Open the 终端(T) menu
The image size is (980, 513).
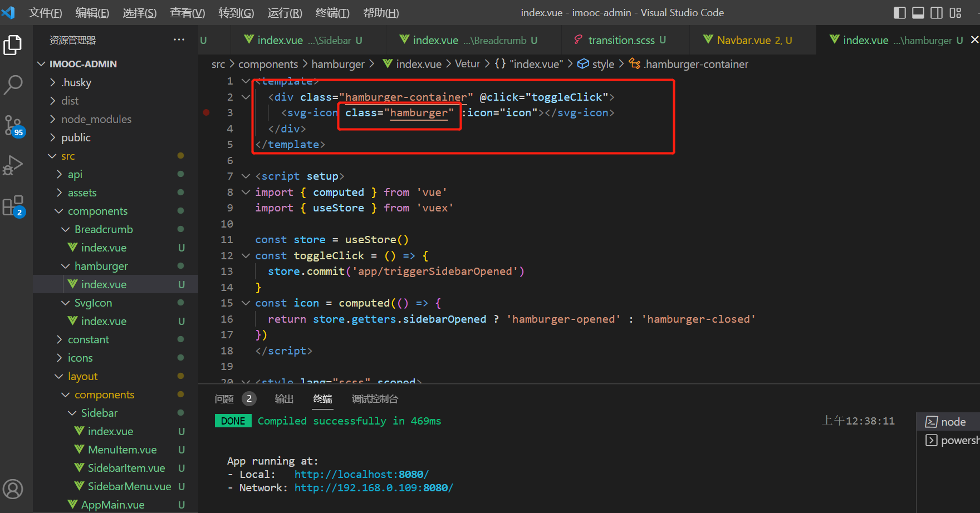(332, 13)
